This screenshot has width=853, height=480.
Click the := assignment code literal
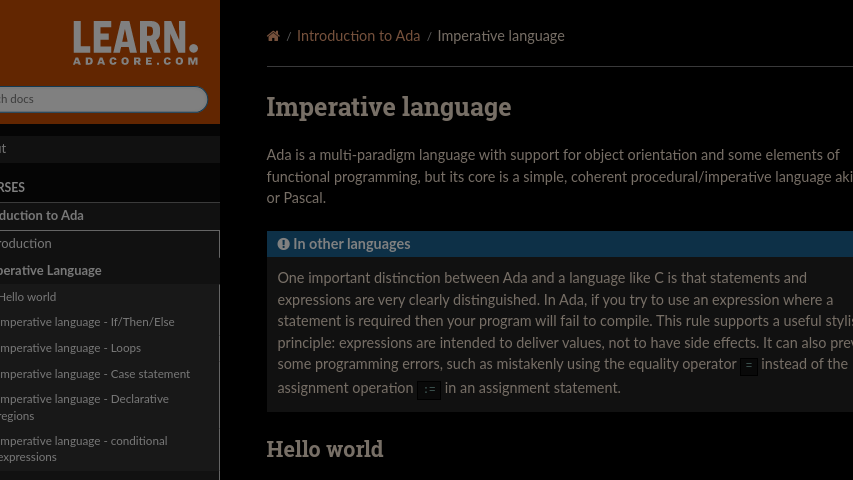(429, 390)
